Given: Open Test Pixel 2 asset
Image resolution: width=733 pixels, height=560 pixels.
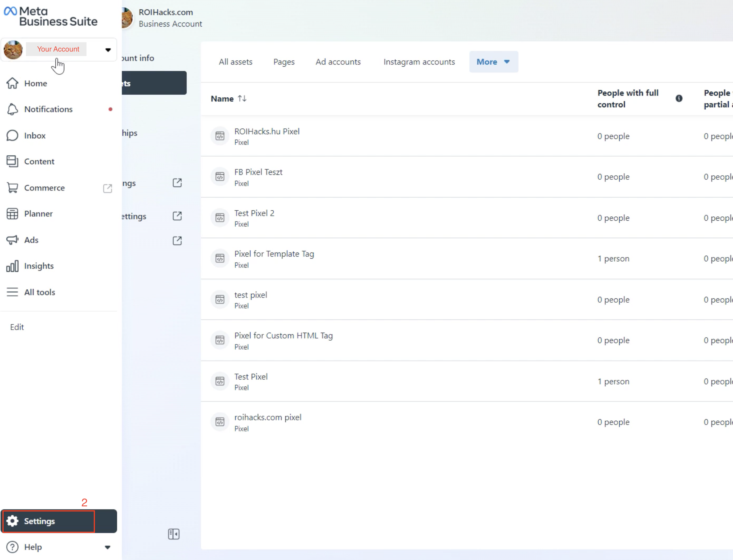Looking at the screenshot, I should [254, 213].
